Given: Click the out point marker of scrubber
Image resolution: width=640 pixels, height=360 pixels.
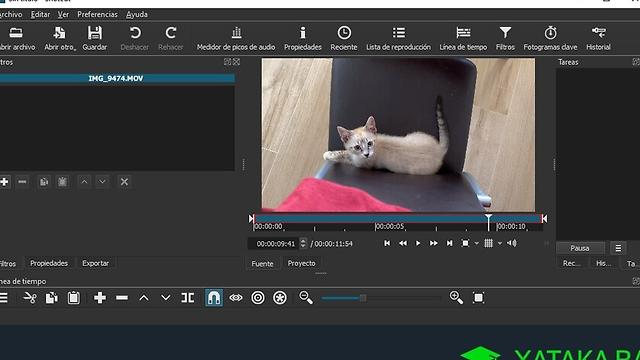Looking at the screenshot, I should point(544,219).
